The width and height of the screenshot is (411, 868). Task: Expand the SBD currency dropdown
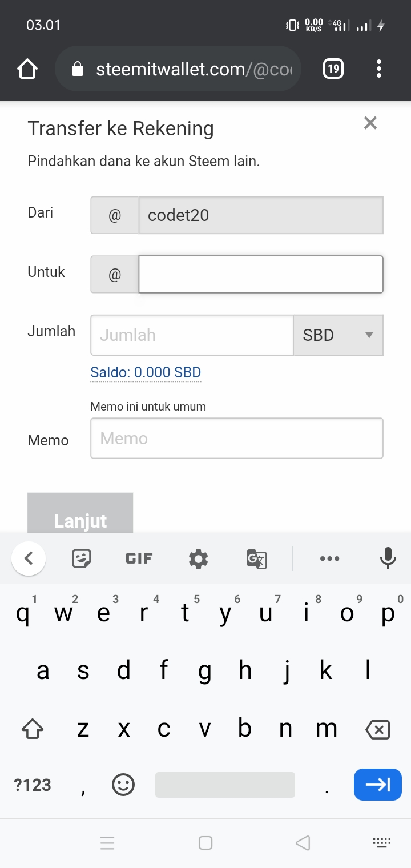[x=339, y=335]
